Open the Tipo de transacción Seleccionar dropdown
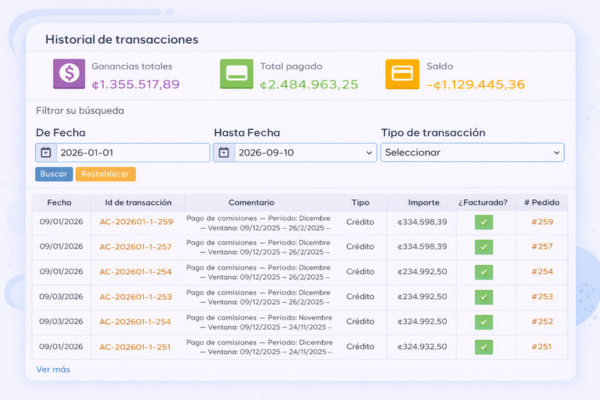Screen dimensions: 600x400 click(x=472, y=153)
